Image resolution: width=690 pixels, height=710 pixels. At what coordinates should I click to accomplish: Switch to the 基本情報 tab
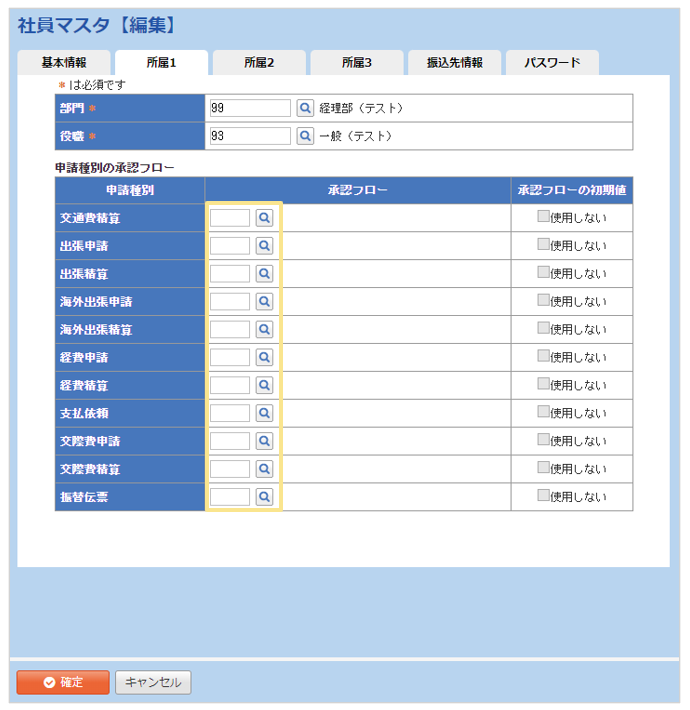click(x=63, y=63)
